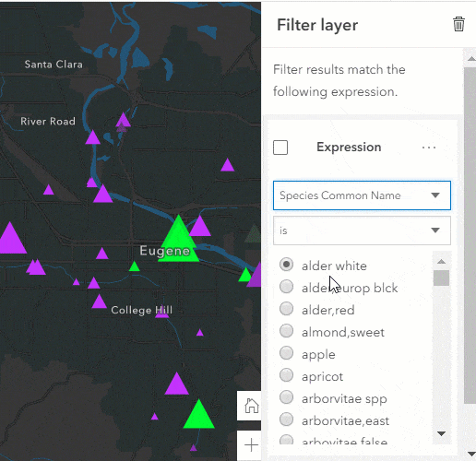This screenshot has height=461, width=476.
Task: Choose the almond,sweet radio option
Action: click(286, 331)
